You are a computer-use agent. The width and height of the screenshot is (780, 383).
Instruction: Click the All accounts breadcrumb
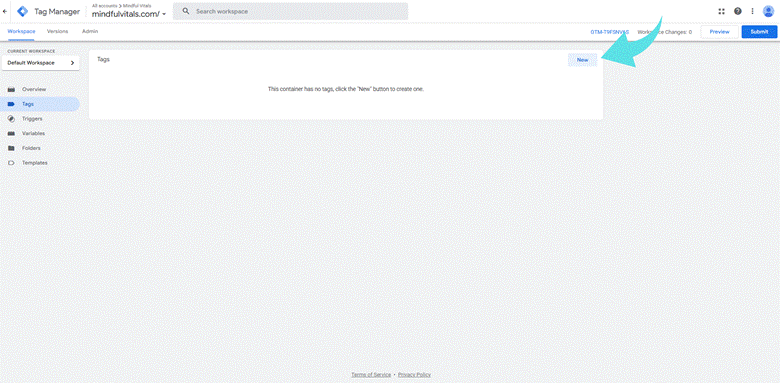[x=104, y=5]
